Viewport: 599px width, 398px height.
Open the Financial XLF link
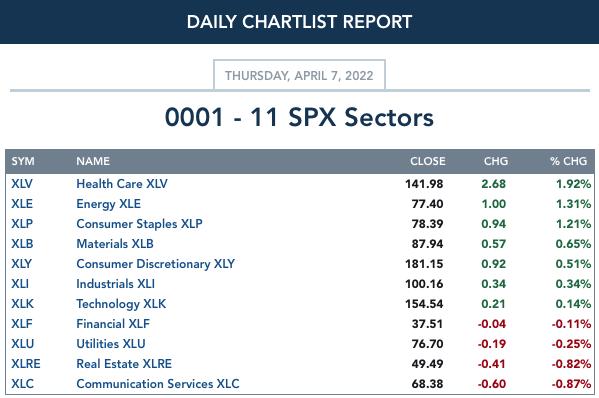113,324
